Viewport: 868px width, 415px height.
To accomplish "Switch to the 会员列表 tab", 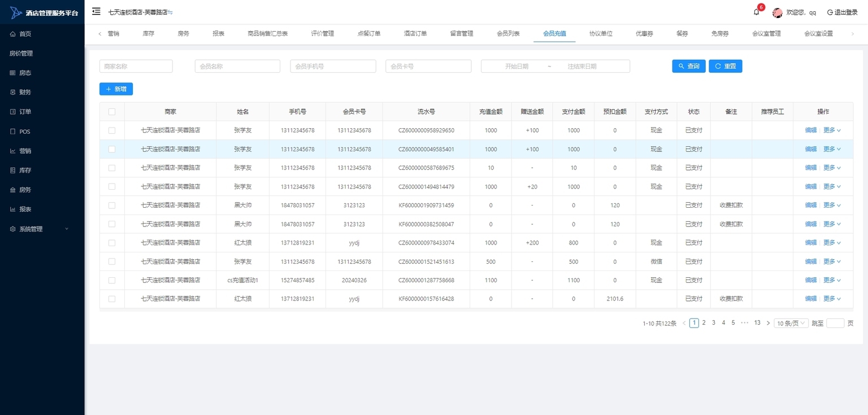I will point(508,34).
